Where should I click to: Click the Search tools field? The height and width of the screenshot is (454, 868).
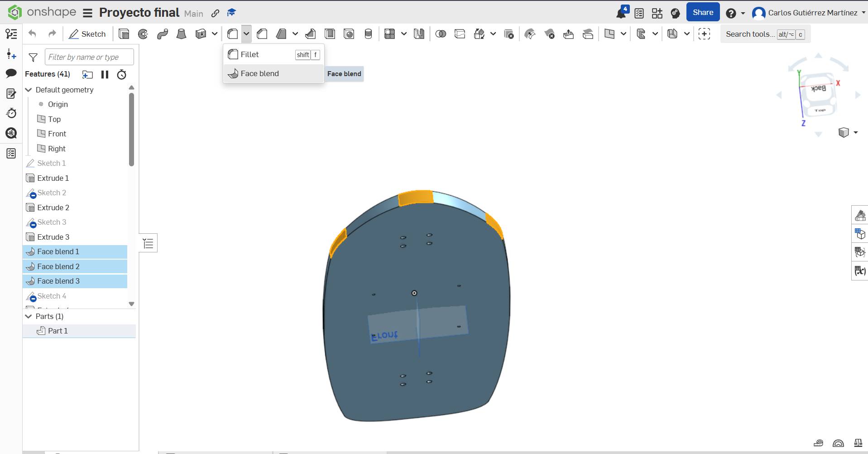[x=765, y=34]
